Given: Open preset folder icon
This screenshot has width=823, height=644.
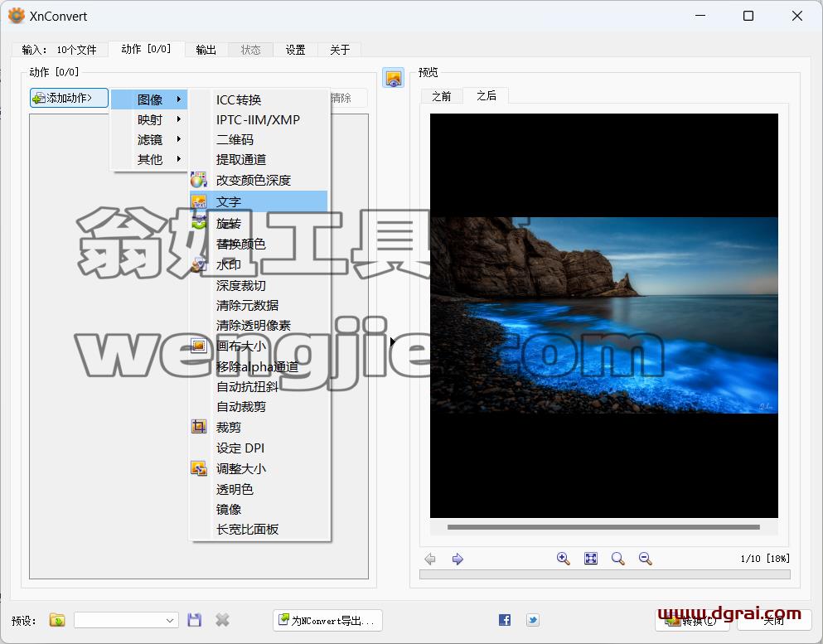Looking at the screenshot, I should (x=57, y=620).
